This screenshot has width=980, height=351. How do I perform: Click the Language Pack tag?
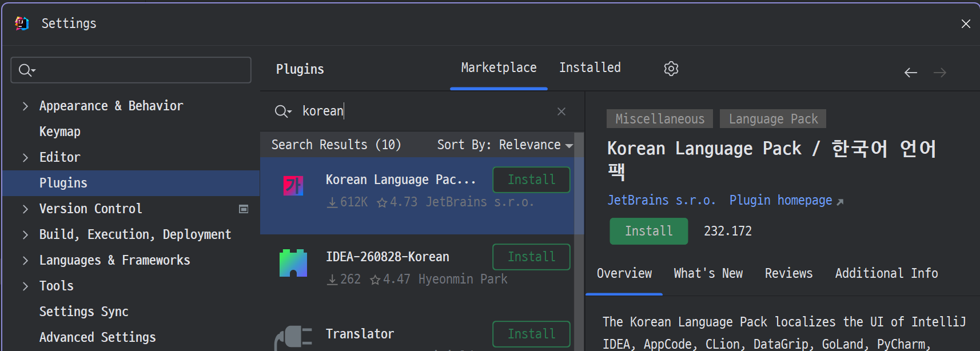click(x=773, y=119)
